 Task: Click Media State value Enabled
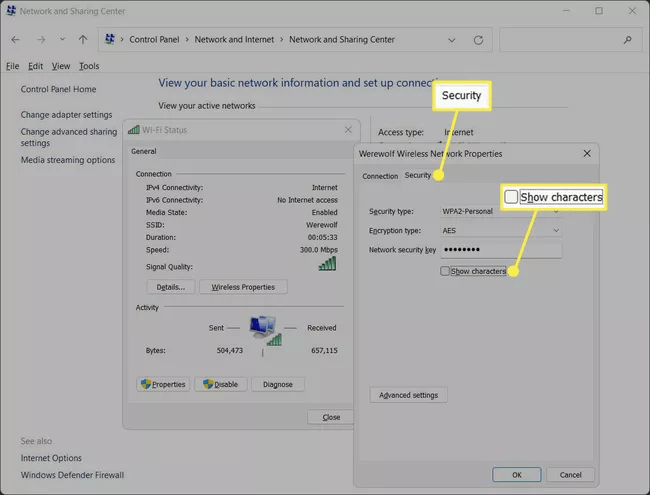(x=325, y=212)
